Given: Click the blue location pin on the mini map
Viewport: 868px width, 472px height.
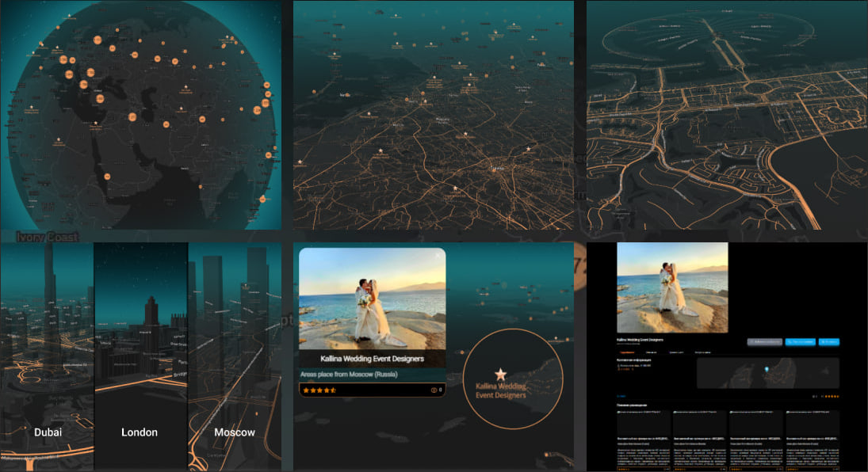Looking at the screenshot, I should 766,369.
